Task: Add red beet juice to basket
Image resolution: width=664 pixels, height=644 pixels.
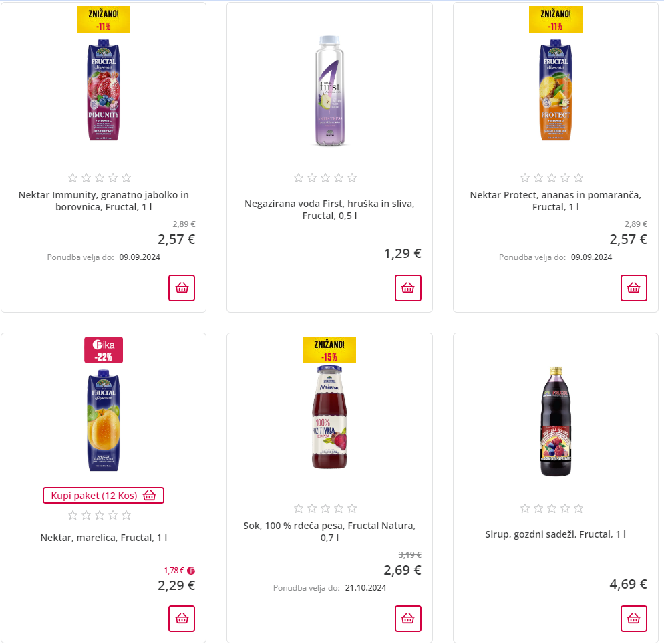Action: 407,619
